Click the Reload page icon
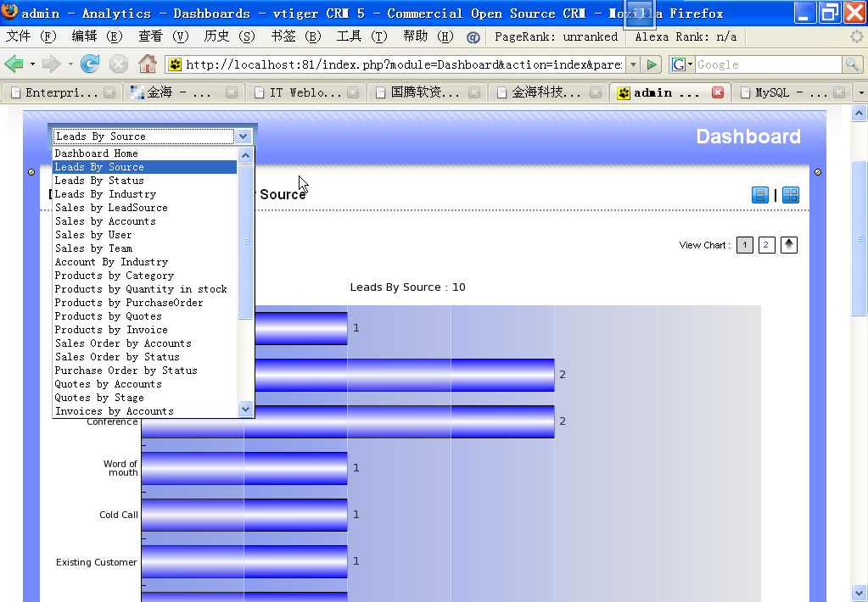Image resolution: width=868 pixels, height=602 pixels. click(90, 64)
